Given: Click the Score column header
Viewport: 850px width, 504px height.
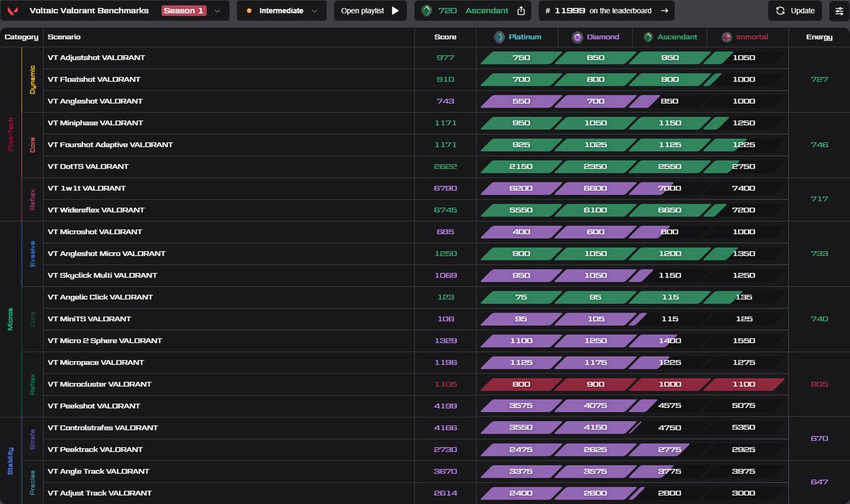Looking at the screenshot, I should (446, 37).
